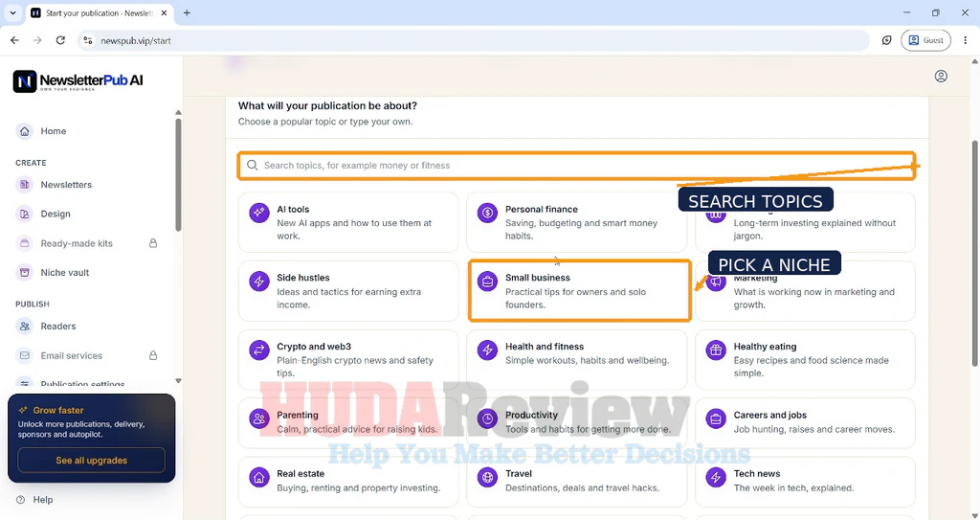Image resolution: width=980 pixels, height=520 pixels.
Task: Select the Healthy eating card text
Action: [x=812, y=360]
